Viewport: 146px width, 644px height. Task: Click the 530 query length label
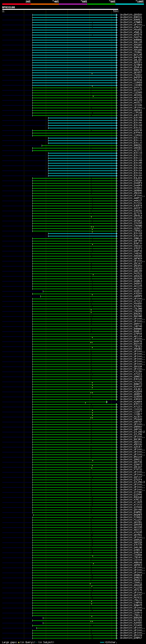point(115,11)
